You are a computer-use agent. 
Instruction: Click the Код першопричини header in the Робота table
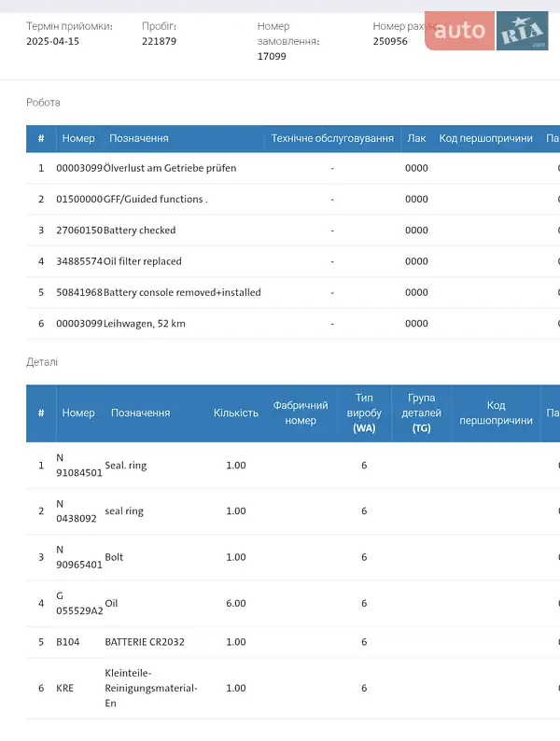pos(485,138)
